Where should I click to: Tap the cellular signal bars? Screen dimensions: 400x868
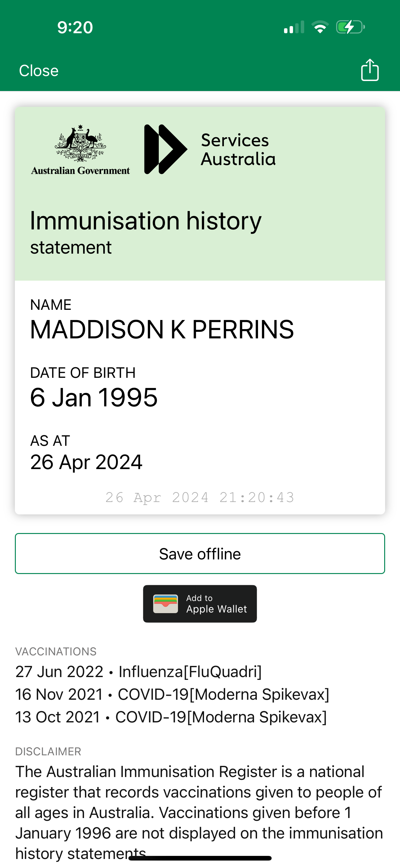pos(294,27)
